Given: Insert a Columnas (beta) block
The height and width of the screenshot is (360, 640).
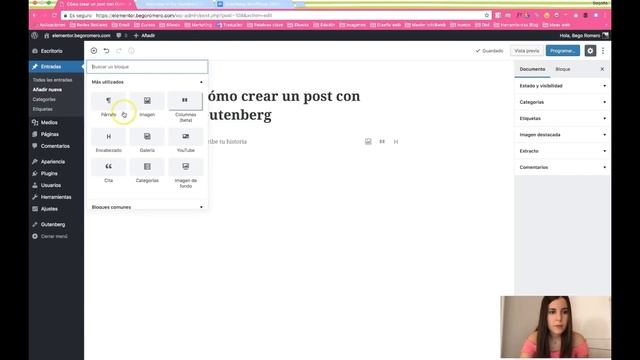Looking at the screenshot, I should click(x=185, y=107).
